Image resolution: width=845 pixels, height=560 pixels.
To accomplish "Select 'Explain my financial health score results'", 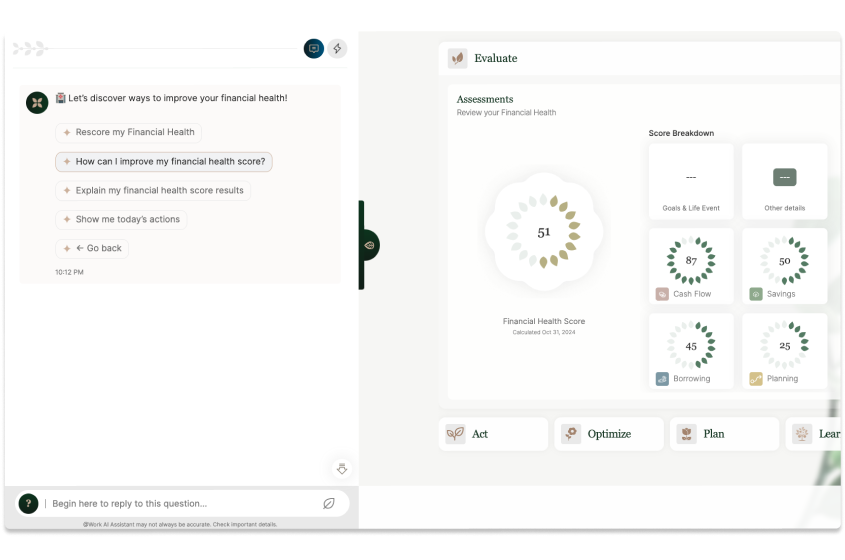I will coord(153,190).
